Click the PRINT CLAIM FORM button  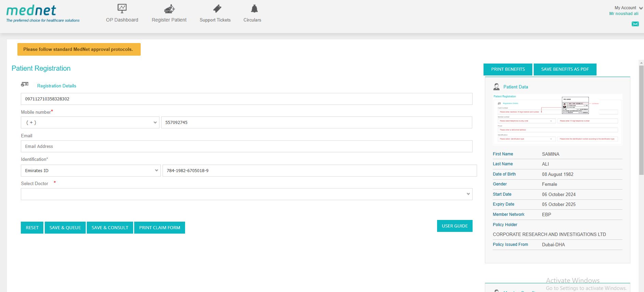point(159,227)
